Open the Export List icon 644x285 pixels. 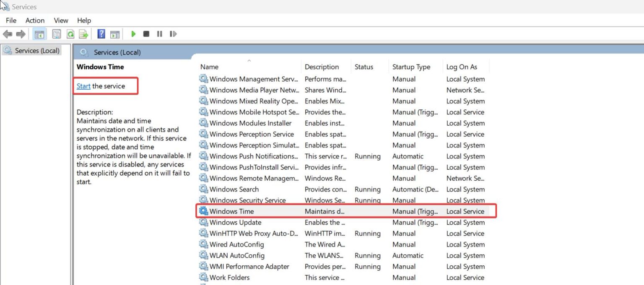coord(84,34)
